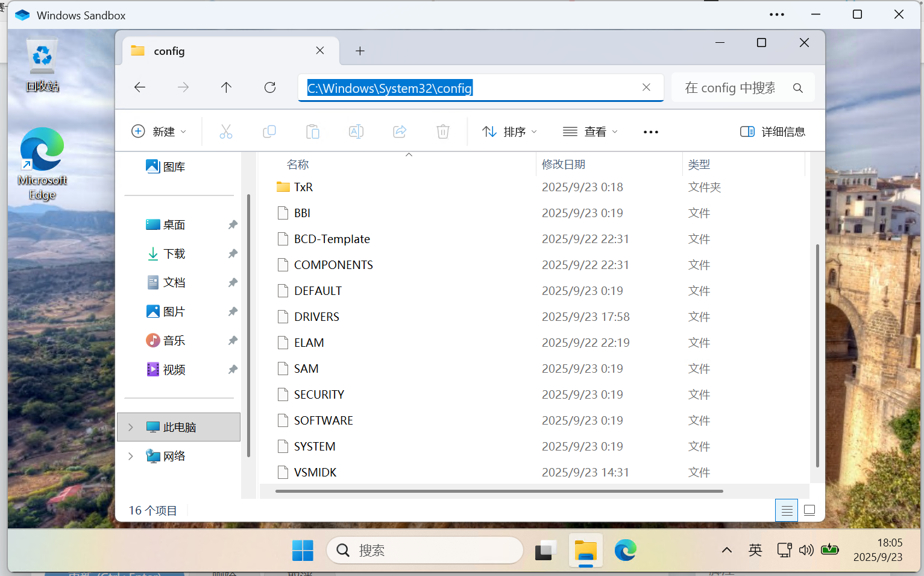
Task: Toggle the Details pane button
Action: tap(773, 131)
